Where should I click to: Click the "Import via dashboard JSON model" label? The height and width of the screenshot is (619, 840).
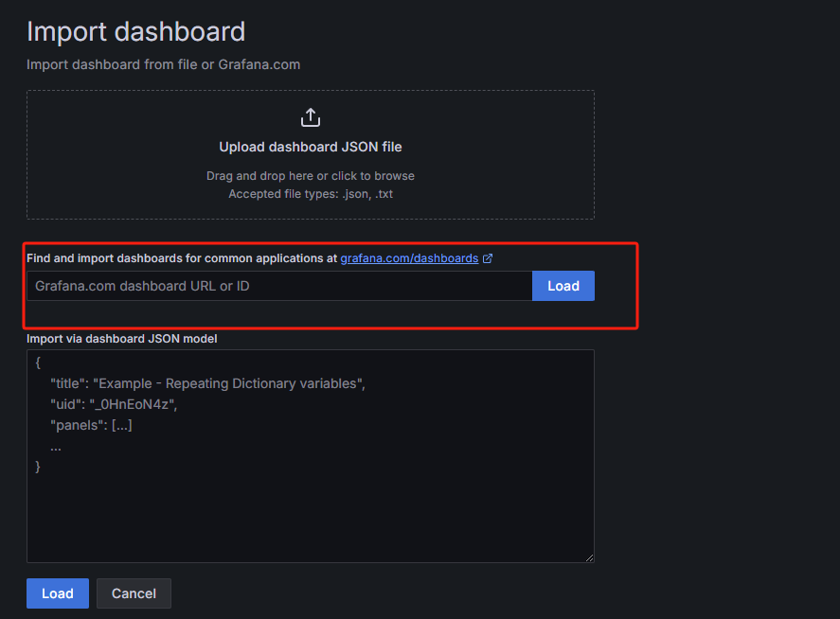click(x=121, y=339)
